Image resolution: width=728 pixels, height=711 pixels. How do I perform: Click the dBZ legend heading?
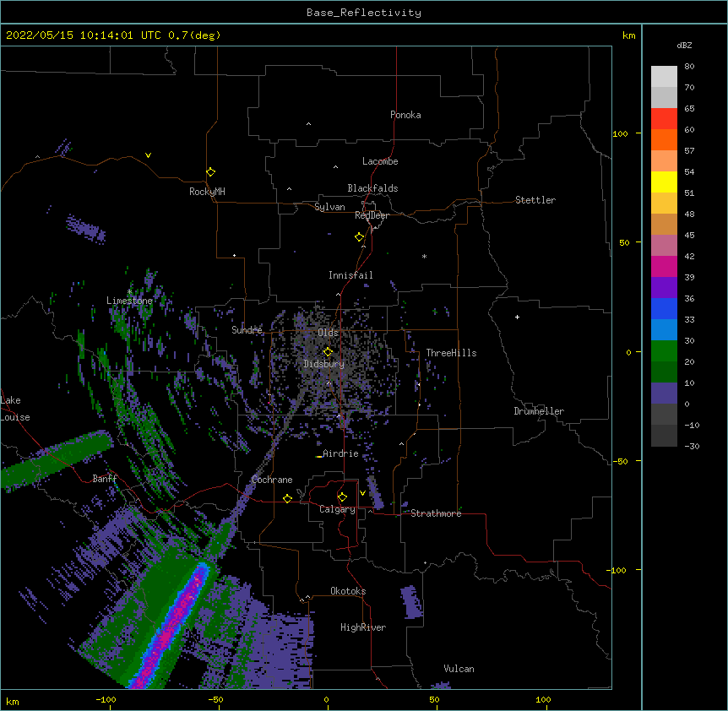point(684,45)
